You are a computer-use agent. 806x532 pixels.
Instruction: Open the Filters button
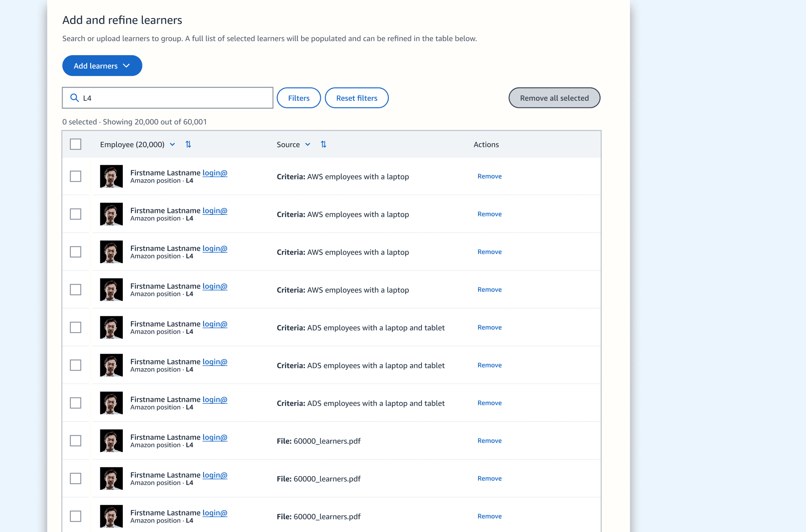pos(299,98)
